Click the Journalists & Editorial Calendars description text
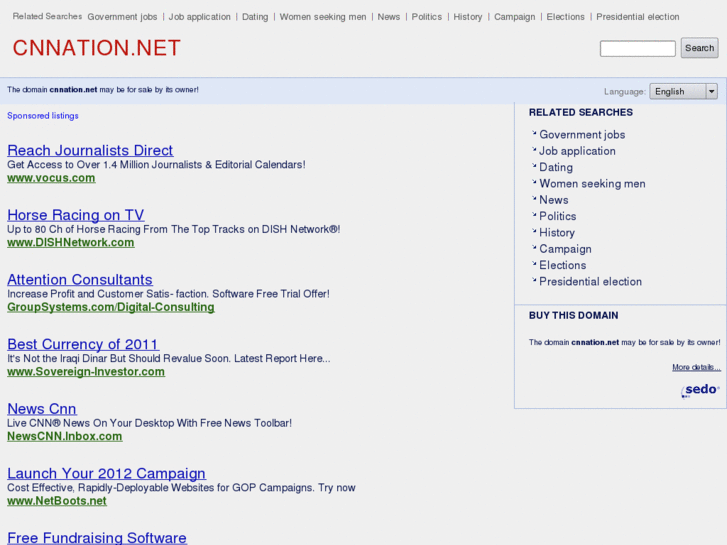727x545 pixels. click(x=156, y=165)
